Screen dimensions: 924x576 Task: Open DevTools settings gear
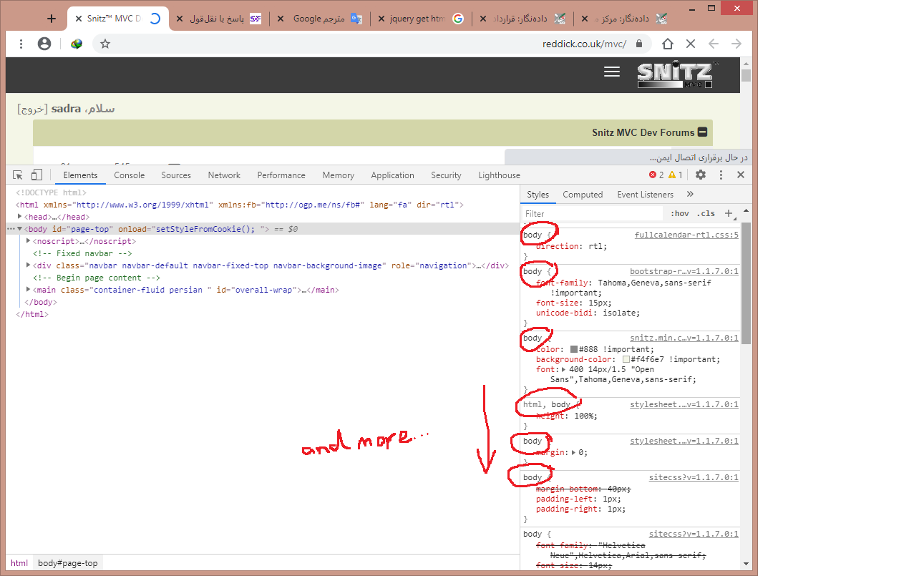click(701, 175)
